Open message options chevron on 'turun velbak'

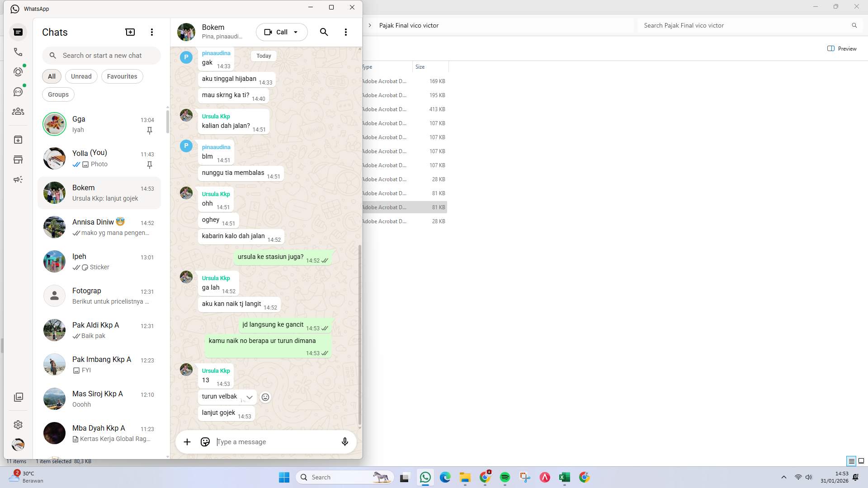coord(249,397)
